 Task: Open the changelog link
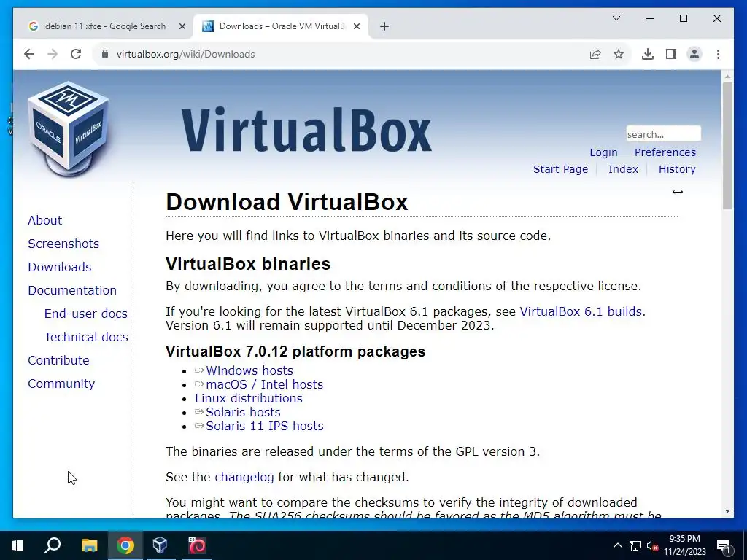click(244, 477)
